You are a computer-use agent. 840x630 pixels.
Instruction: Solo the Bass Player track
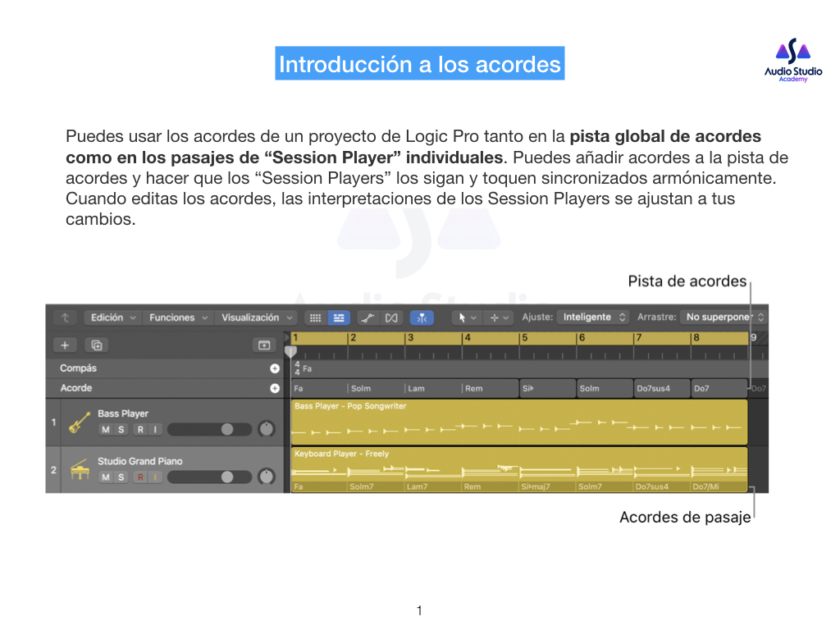121,430
